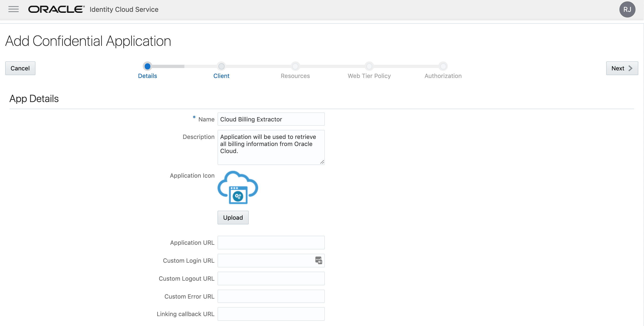Click the password manager icon in Custom Login URL

pos(318,260)
